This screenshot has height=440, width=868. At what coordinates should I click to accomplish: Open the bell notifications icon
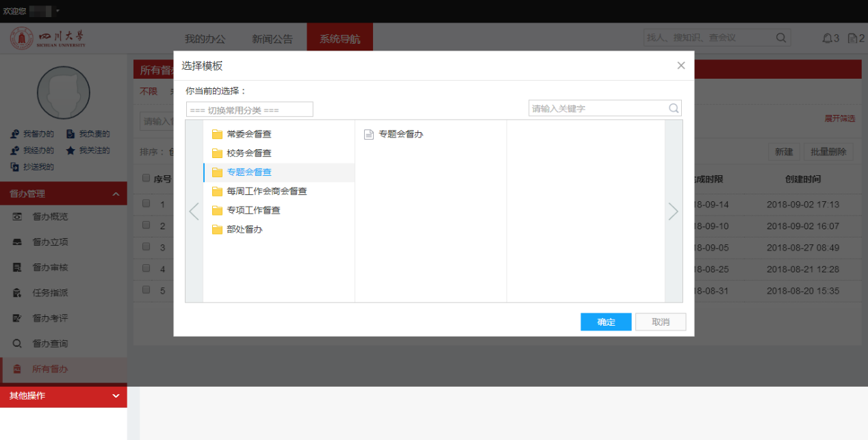[827, 38]
